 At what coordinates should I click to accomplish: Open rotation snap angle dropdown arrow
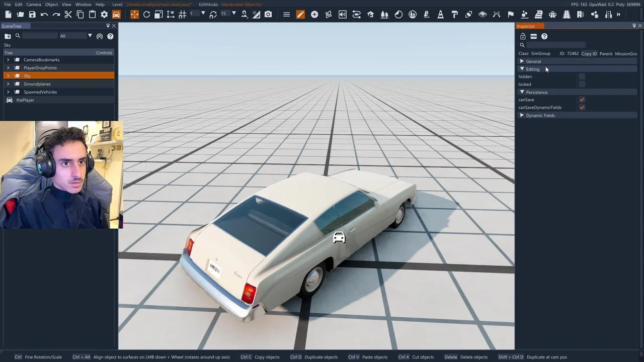click(x=234, y=14)
